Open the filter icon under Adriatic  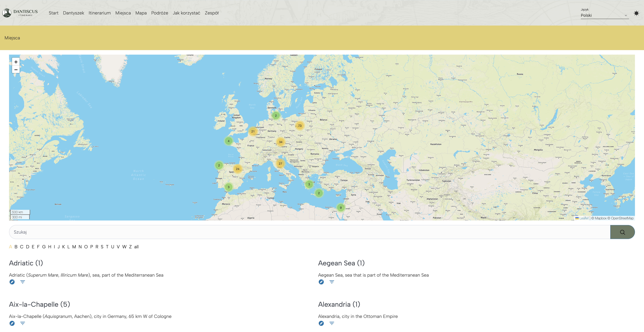[x=23, y=282]
